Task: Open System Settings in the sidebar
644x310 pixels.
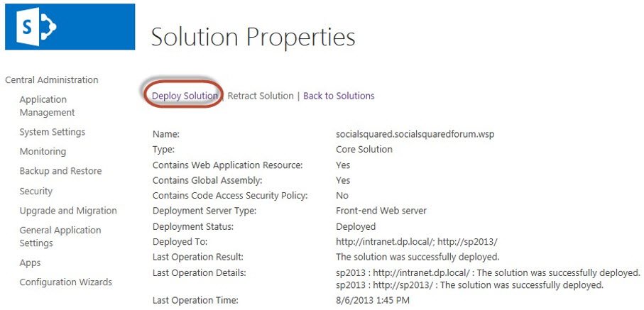Action: click(52, 132)
